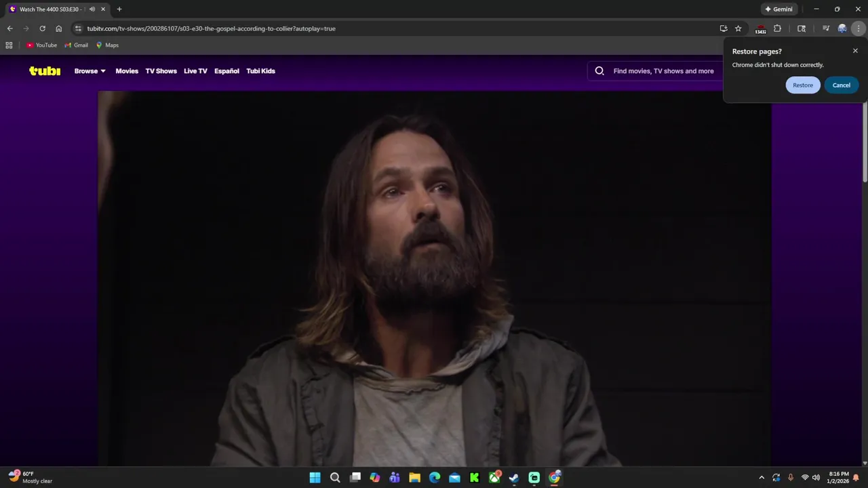Open the YouTube bookmark
The image size is (868, 488).
point(42,45)
